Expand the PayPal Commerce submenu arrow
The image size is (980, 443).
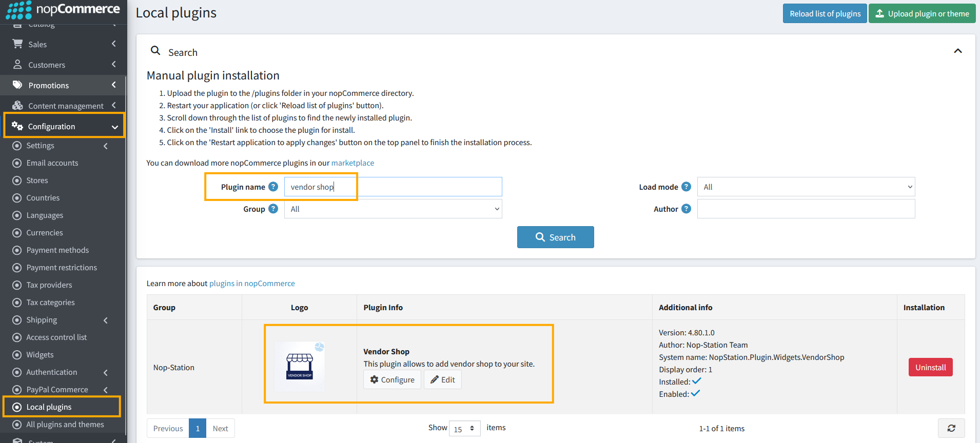point(106,390)
